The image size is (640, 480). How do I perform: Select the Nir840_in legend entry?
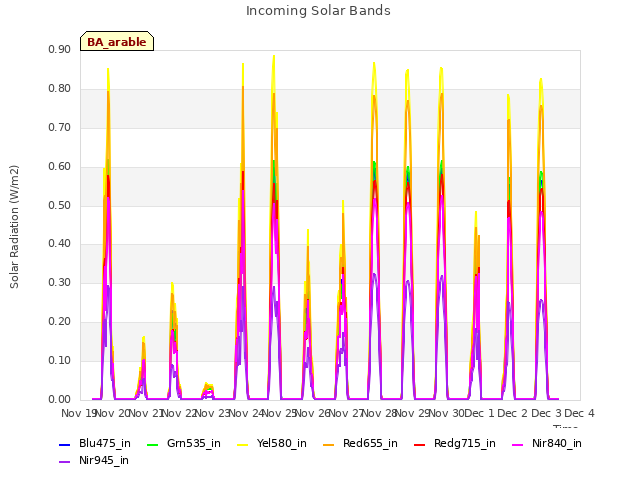pos(547,443)
